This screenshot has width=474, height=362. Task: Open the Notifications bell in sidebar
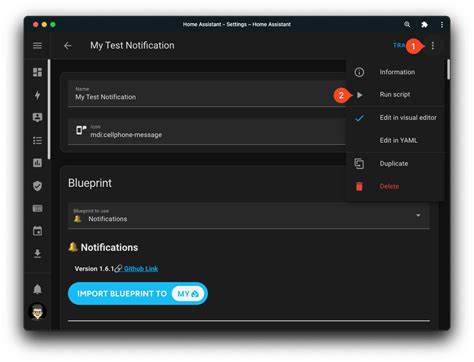click(37, 289)
